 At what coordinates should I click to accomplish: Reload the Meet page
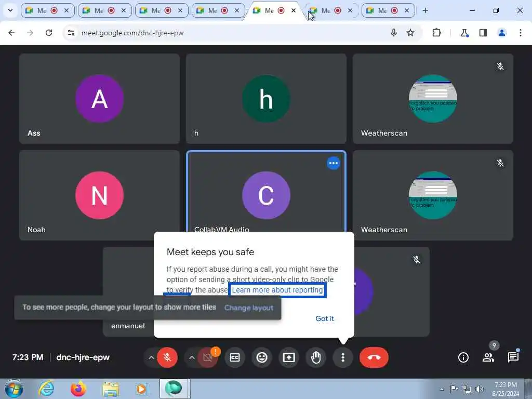[49, 33]
